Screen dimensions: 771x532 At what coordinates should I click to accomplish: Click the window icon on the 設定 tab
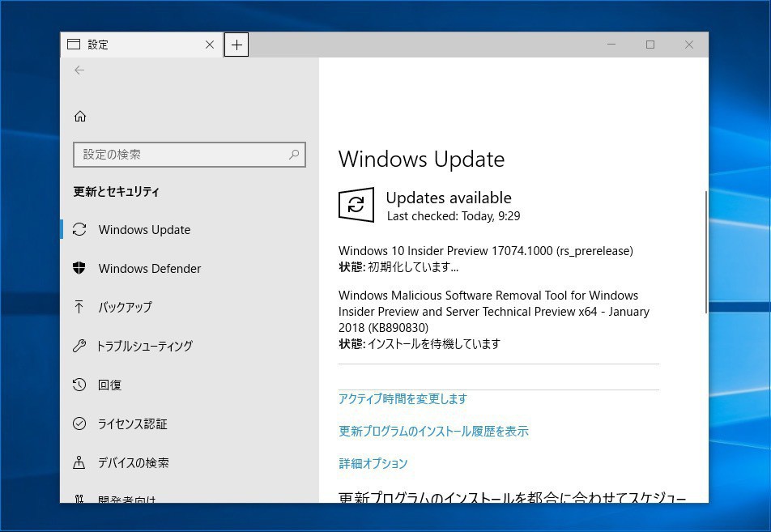tap(74, 45)
